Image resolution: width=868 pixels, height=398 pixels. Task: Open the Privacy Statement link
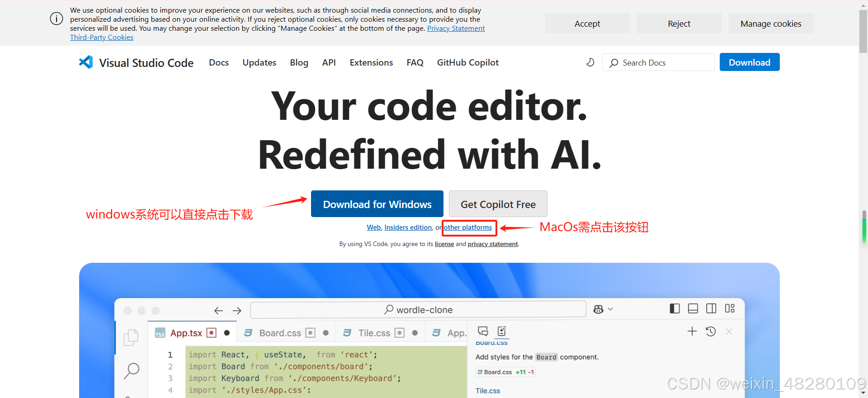[456, 28]
